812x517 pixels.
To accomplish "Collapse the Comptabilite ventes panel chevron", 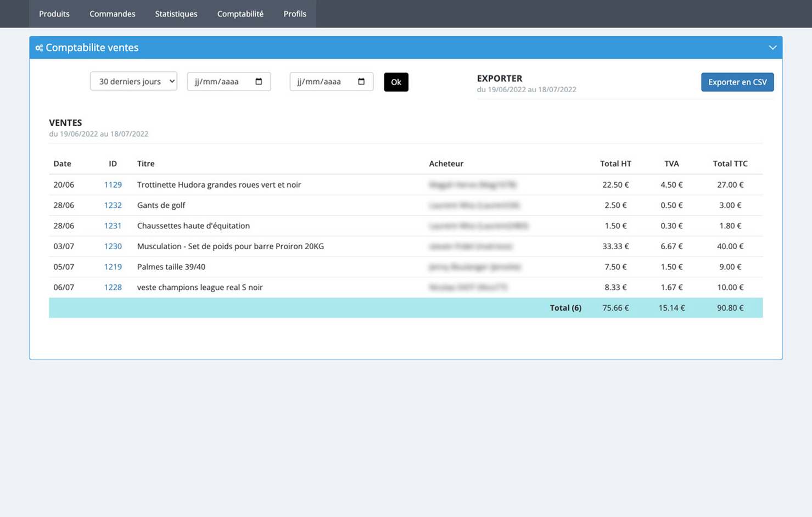I will coord(772,48).
